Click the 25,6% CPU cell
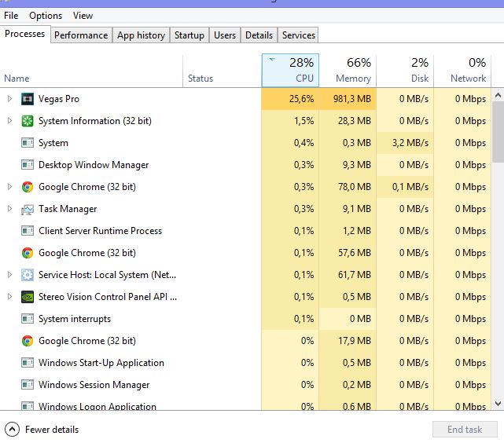The width and height of the screenshot is (504, 443). coord(290,99)
